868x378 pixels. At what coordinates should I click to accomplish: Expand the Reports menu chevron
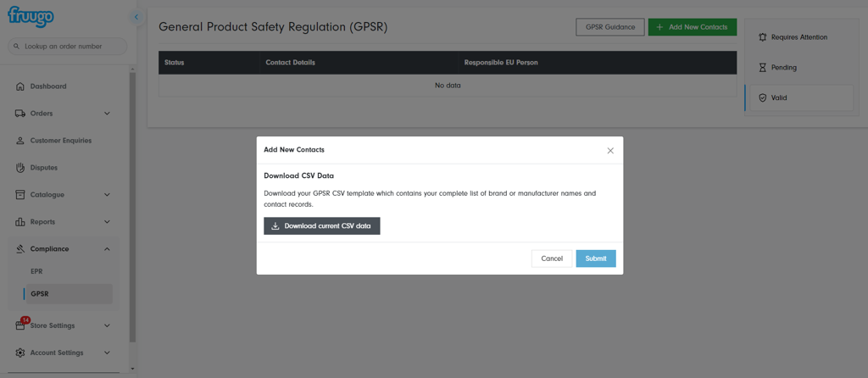(107, 222)
